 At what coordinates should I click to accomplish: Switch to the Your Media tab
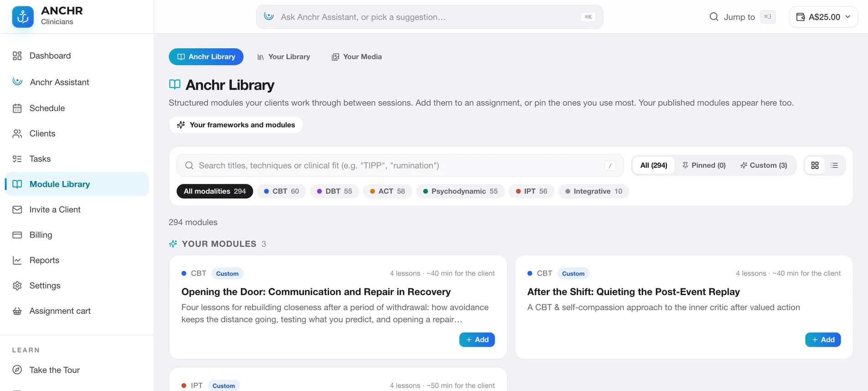356,57
